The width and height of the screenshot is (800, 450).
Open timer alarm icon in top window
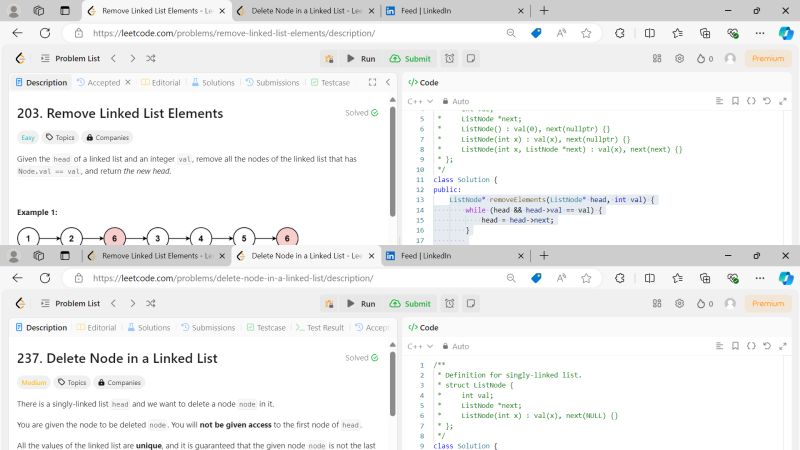449,59
